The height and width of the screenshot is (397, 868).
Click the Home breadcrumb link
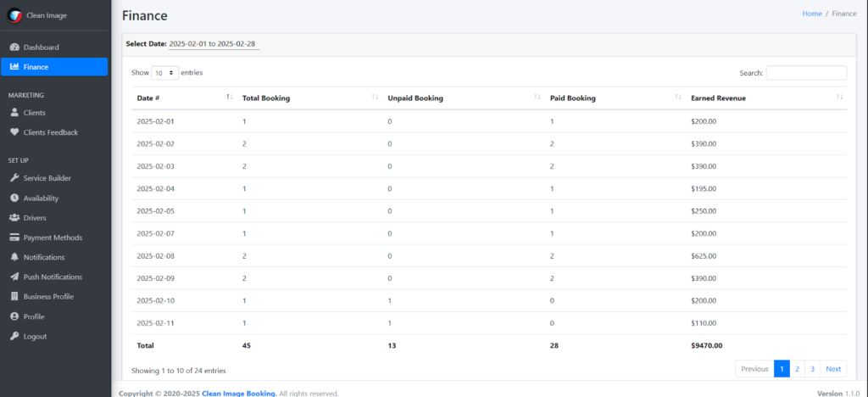(812, 14)
